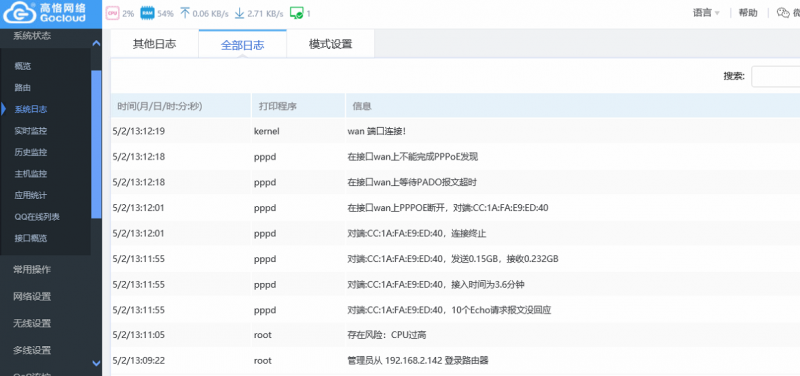The height and width of the screenshot is (376, 800).
Task: Click the RAM usage icon
Action: click(147, 13)
